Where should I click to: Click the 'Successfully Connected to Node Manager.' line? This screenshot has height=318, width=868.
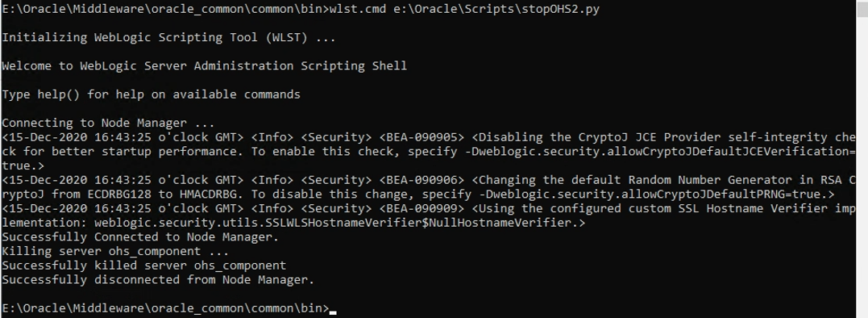pos(140,237)
